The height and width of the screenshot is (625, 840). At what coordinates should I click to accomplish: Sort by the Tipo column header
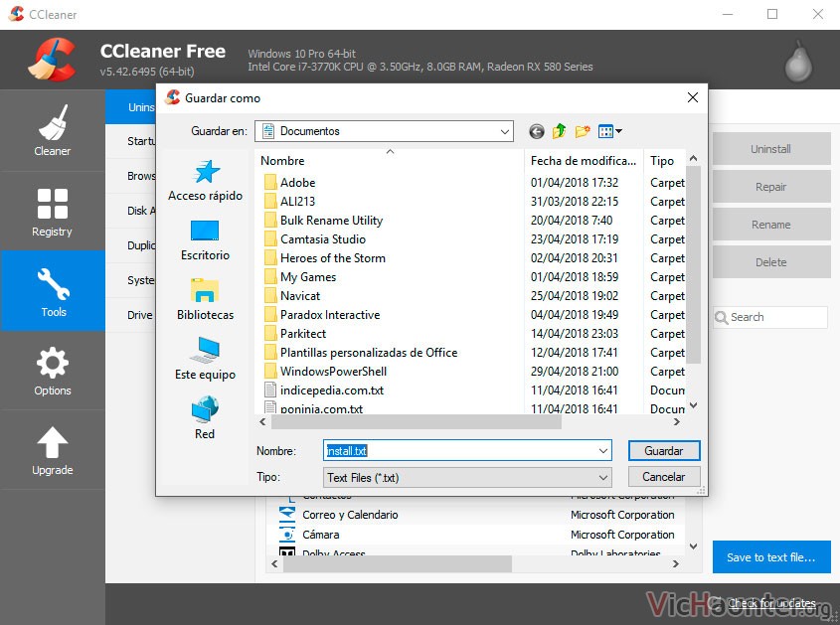click(662, 161)
